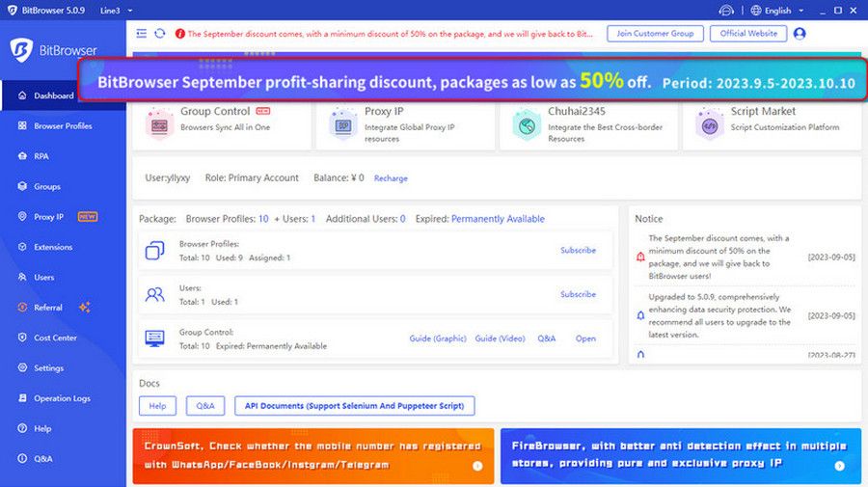This screenshot has width=868, height=487.
Task: Collapse sidebar with the menu toggle icon
Action: [142, 34]
